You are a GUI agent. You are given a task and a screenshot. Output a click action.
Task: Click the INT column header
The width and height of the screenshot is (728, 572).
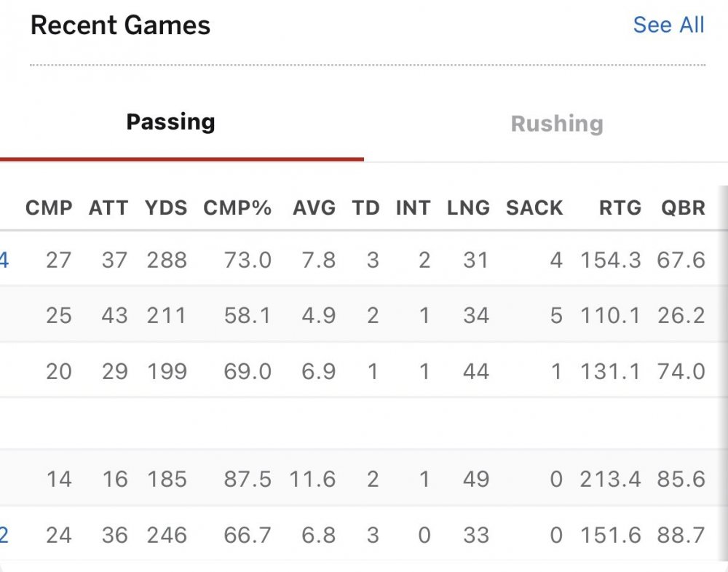point(413,208)
